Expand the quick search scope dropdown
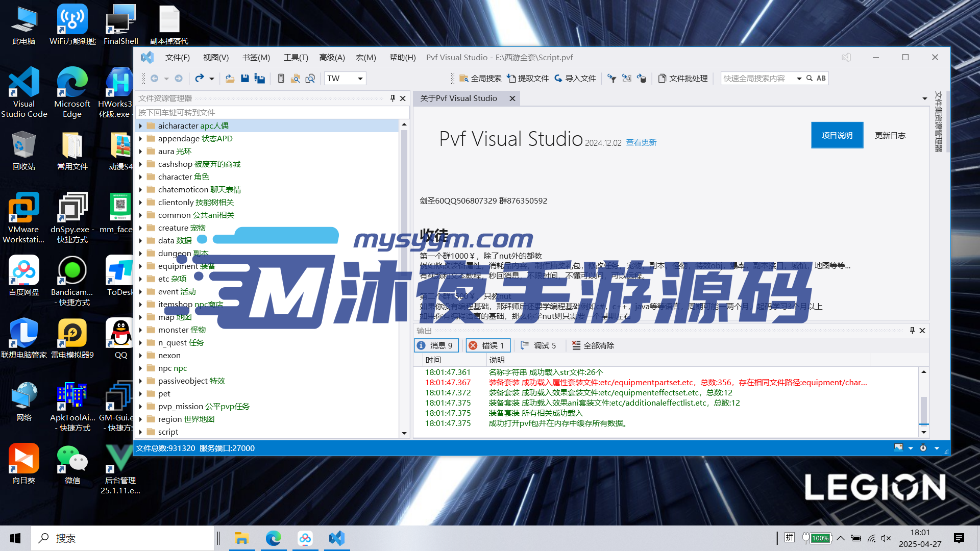 click(799, 78)
